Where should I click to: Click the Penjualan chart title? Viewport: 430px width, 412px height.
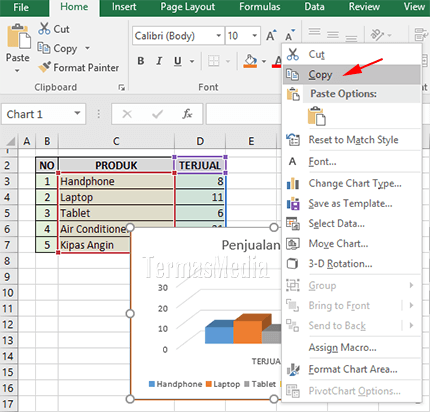(251, 245)
